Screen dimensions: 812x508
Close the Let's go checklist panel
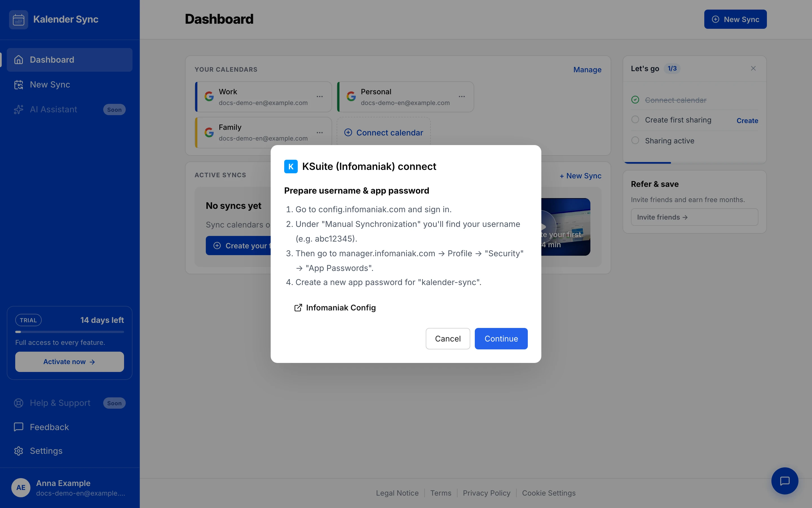(753, 69)
